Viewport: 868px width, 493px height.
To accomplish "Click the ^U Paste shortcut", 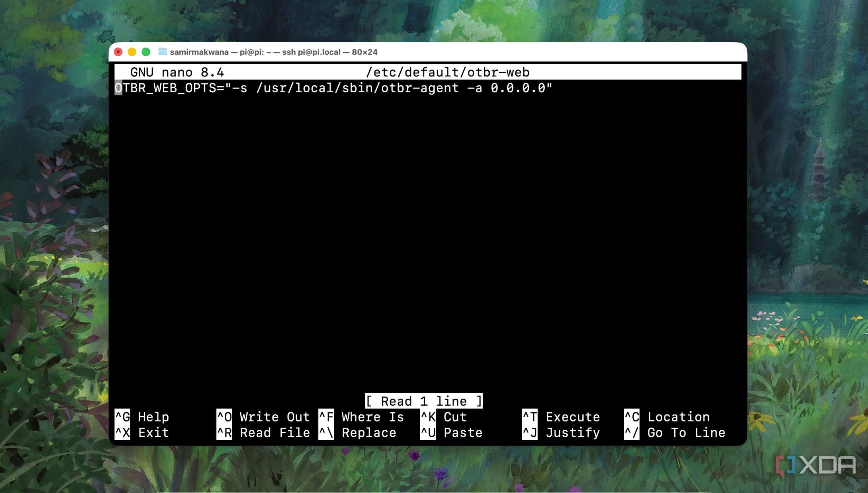I will click(x=451, y=432).
